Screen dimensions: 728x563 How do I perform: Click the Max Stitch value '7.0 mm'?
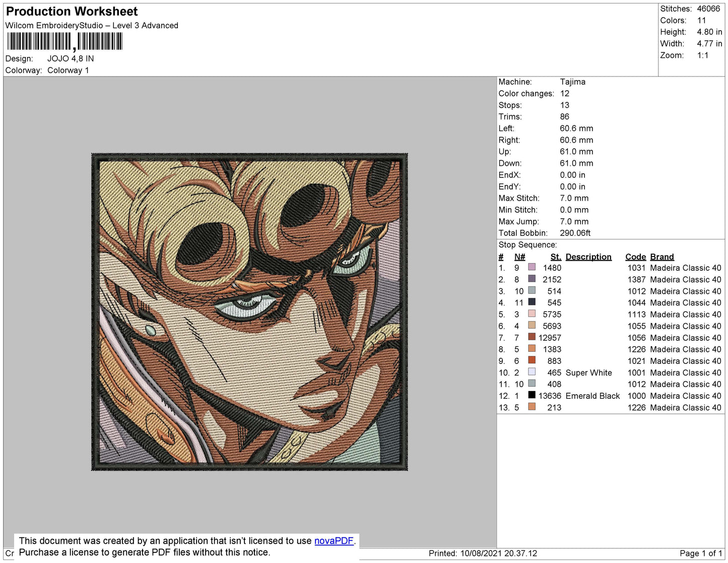click(x=574, y=198)
